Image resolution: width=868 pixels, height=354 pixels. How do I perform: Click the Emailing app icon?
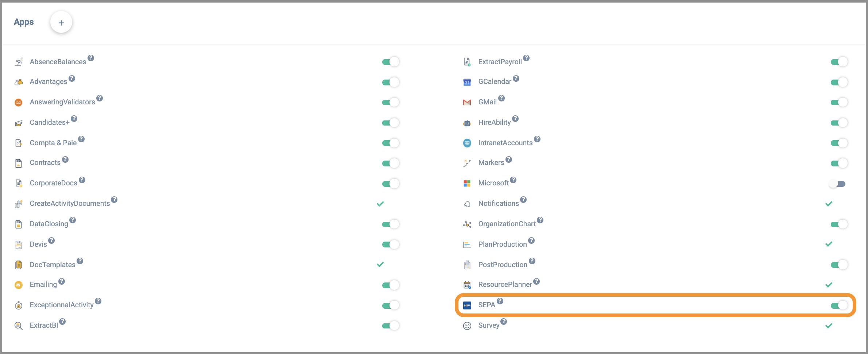click(x=19, y=285)
